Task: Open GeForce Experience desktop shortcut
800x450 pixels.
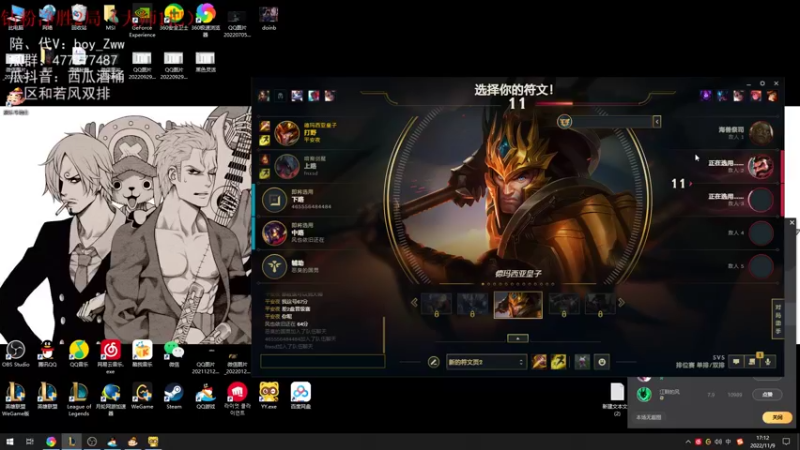Action: coord(142,20)
